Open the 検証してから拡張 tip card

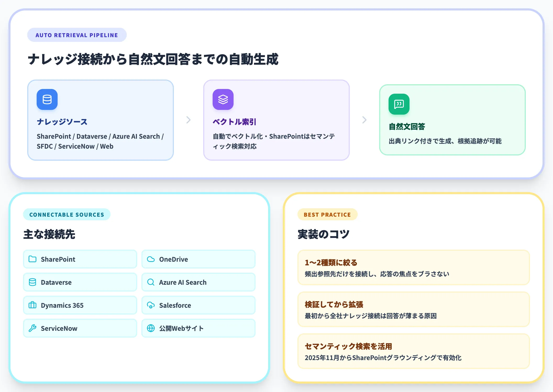(414, 309)
